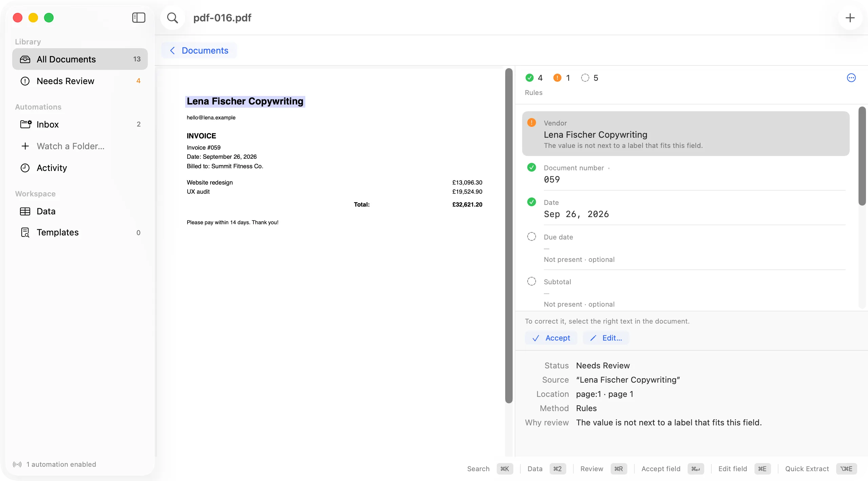Click the Invoice #059 line in document
Screen dimensions: 868x481
[203, 148]
